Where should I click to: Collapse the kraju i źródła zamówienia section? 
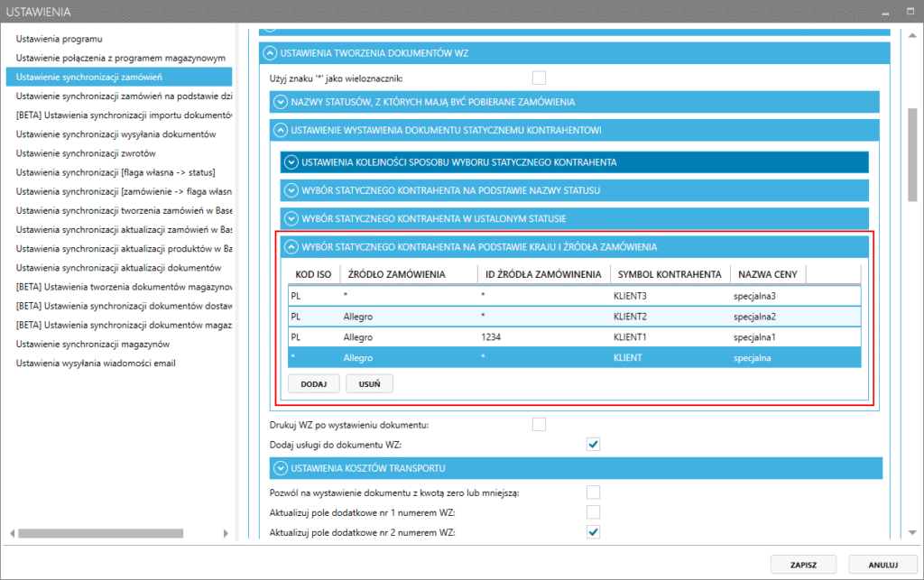[x=291, y=246]
